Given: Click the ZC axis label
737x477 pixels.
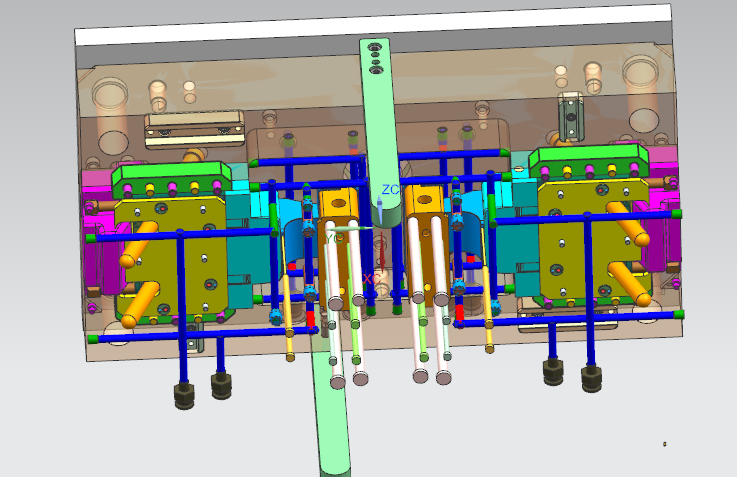Looking at the screenshot, I should (x=390, y=189).
